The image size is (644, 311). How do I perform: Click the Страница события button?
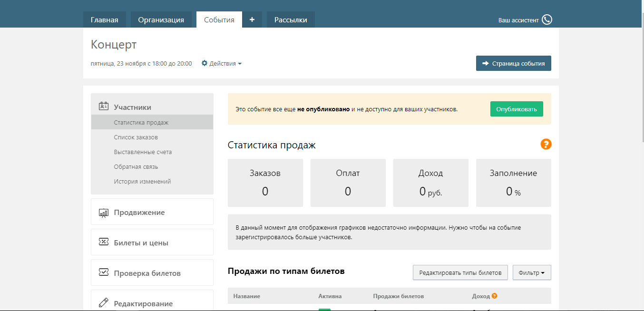pos(513,63)
